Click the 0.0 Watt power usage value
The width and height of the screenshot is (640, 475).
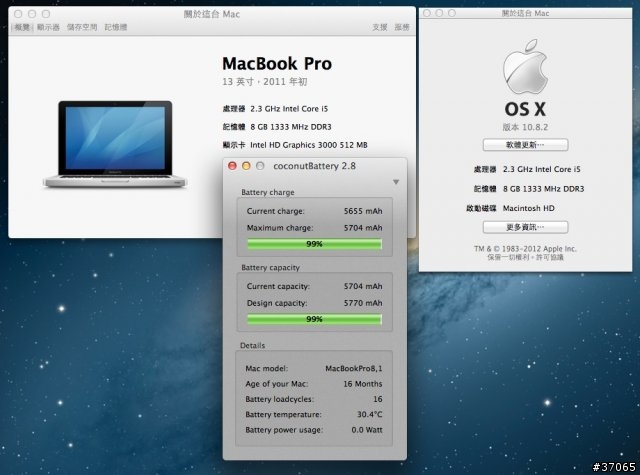[x=367, y=430]
